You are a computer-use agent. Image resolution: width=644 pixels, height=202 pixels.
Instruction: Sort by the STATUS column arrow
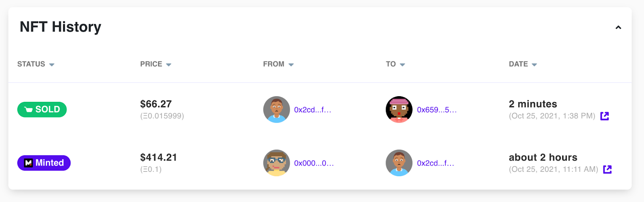click(52, 64)
